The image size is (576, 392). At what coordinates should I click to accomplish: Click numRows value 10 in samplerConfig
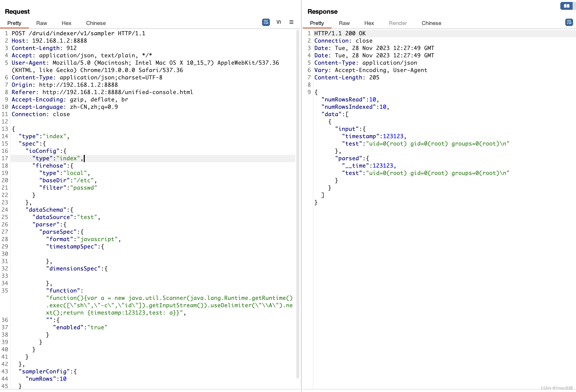[63, 379]
